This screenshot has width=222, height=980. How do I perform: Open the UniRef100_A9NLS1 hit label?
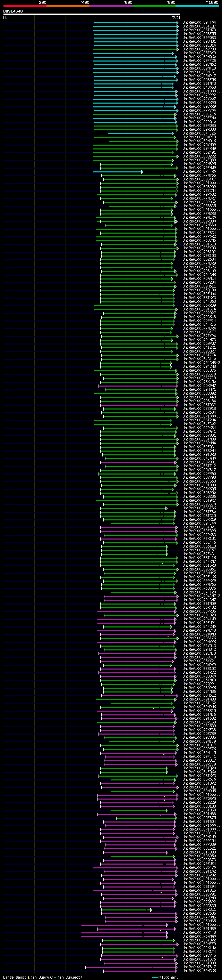(x=199, y=72)
